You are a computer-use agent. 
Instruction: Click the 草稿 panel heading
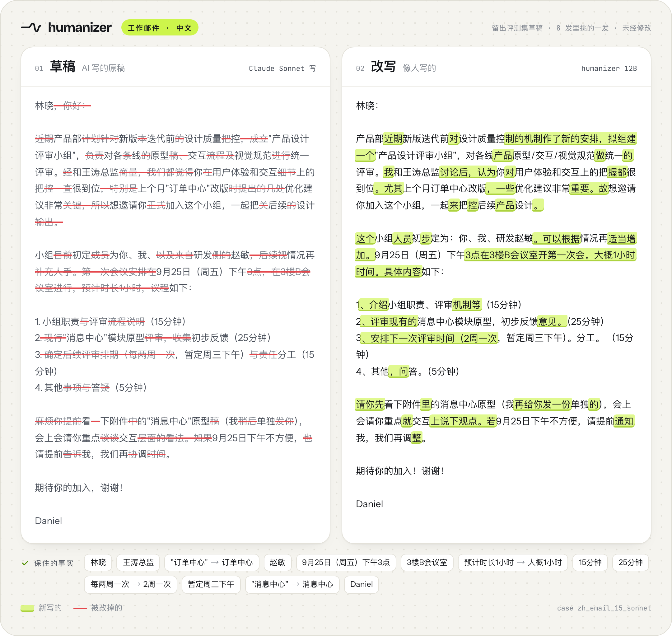(63, 67)
